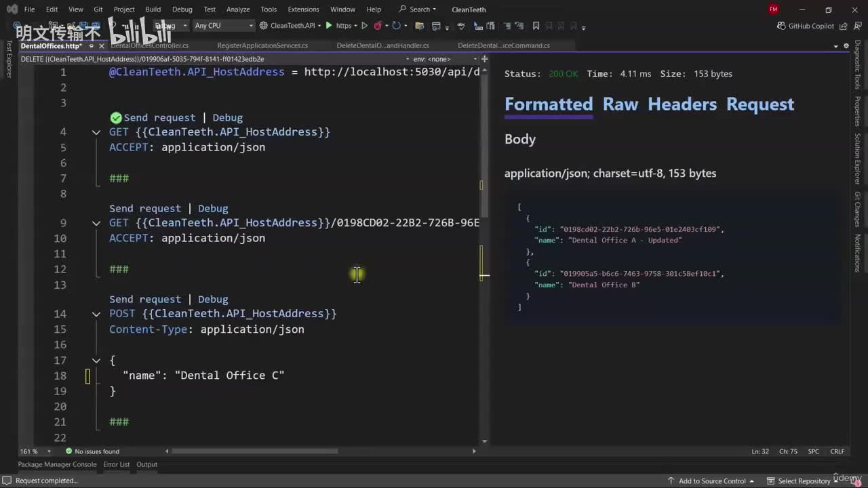Image resolution: width=868 pixels, height=488 pixels.
Task: Open the Any CPU platform dropdown
Action: [224, 26]
